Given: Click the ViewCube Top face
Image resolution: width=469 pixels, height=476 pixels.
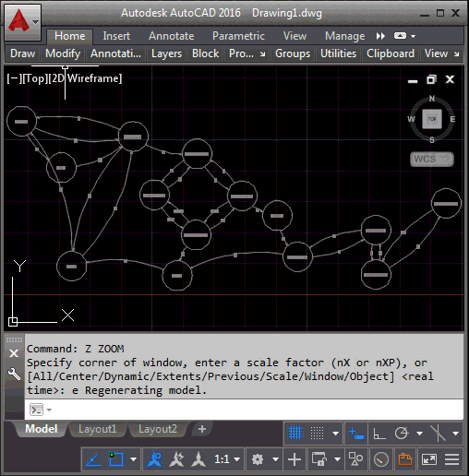Looking at the screenshot, I should click(432, 119).
